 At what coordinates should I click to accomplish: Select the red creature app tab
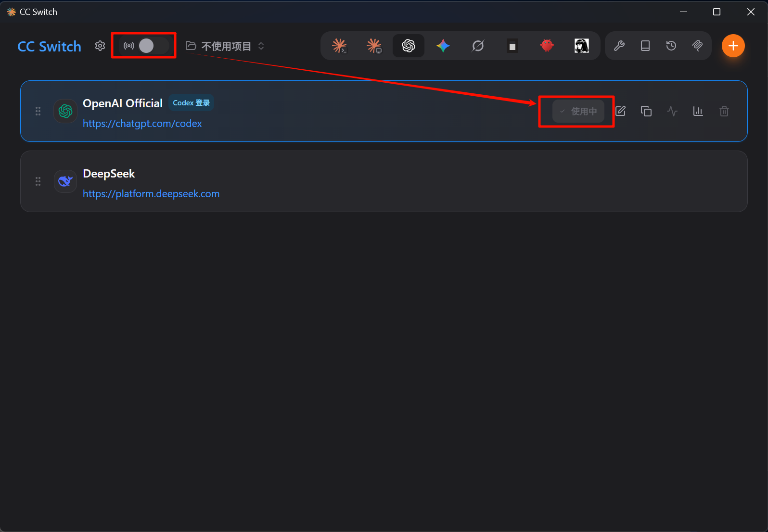click(x=547, y=46)
